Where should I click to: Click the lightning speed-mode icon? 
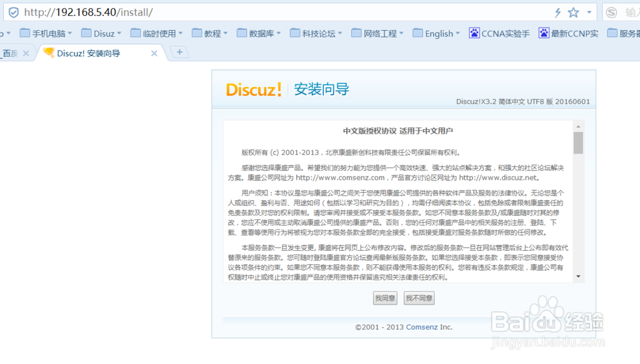(557, 12)
